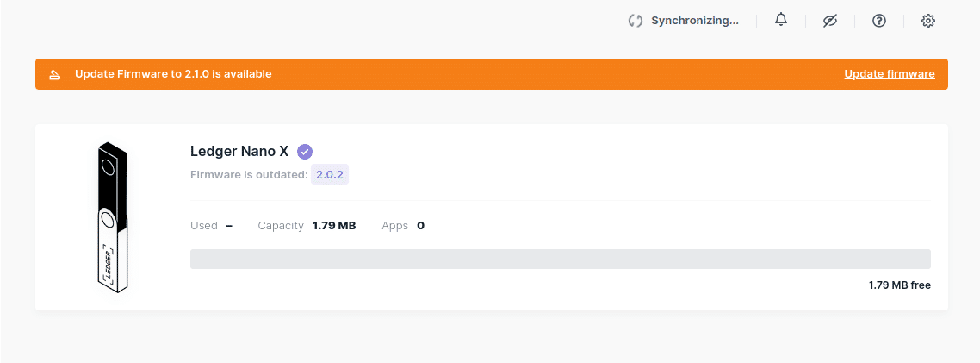This screenshot has height=363, width=980.
Task: Select the Ledger Nano X device name
Action: click(x=239, y=151)
